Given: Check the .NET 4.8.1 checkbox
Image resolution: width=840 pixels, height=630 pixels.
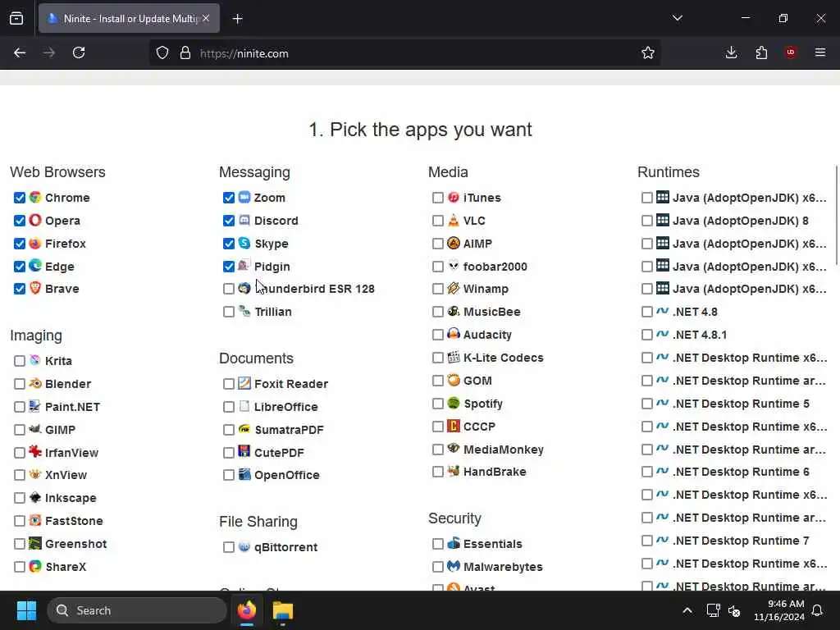Looking at the screenshot, I should click(647, 335).
